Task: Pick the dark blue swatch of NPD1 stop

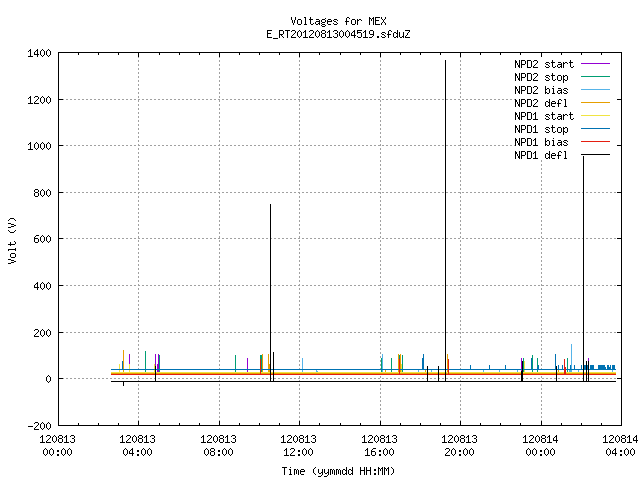Action: (596, 129)
